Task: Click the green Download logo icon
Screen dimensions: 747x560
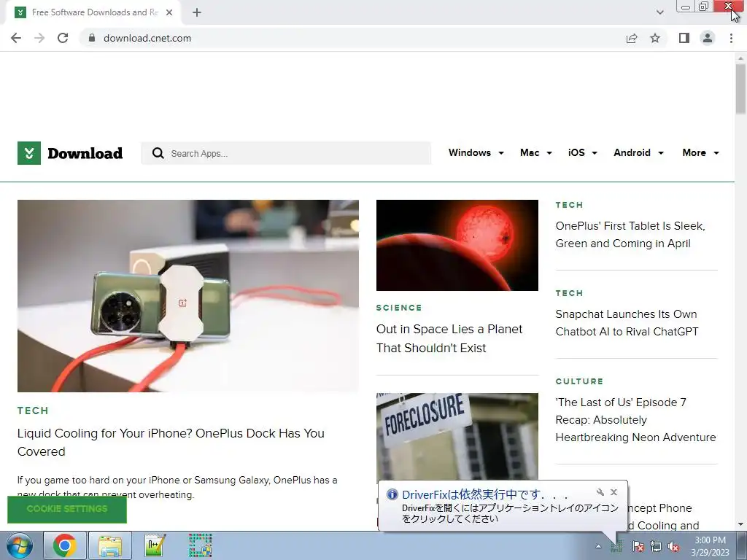Action: click(29, 153)
